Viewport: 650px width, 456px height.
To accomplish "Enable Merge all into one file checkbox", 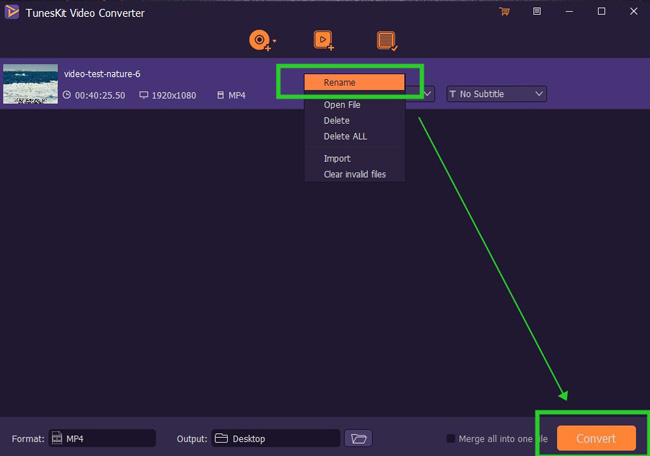I will click(451, 438).
